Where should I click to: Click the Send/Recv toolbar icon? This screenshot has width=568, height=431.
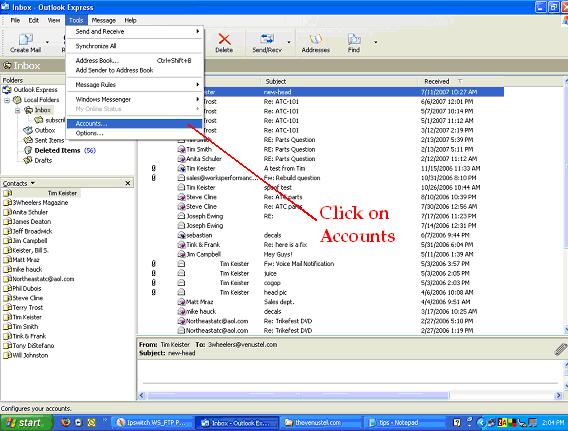(267, 43)
